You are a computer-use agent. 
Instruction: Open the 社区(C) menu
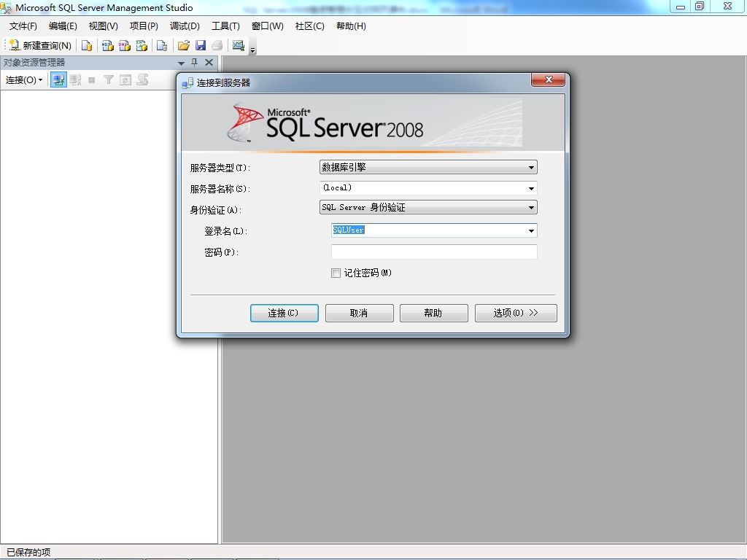pyautogui.click(x=309, y=26)
